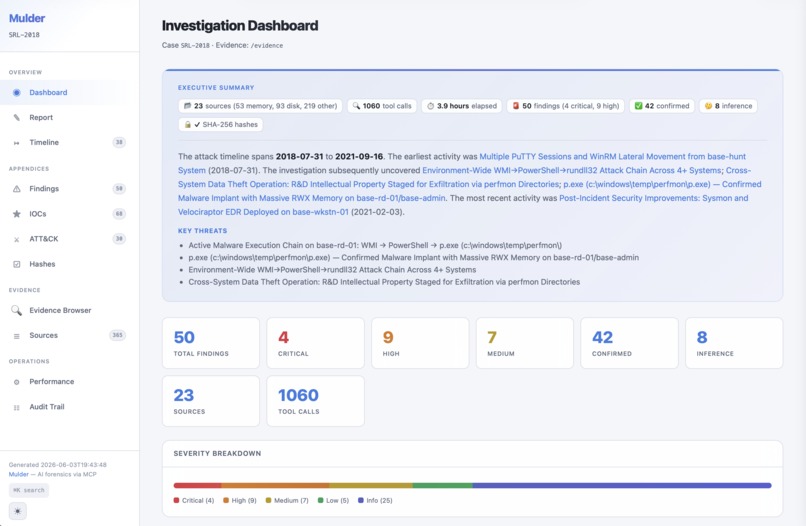806x526 pixels.
Task: Click the Info (25) legend entry
Action: pos(375,500)
